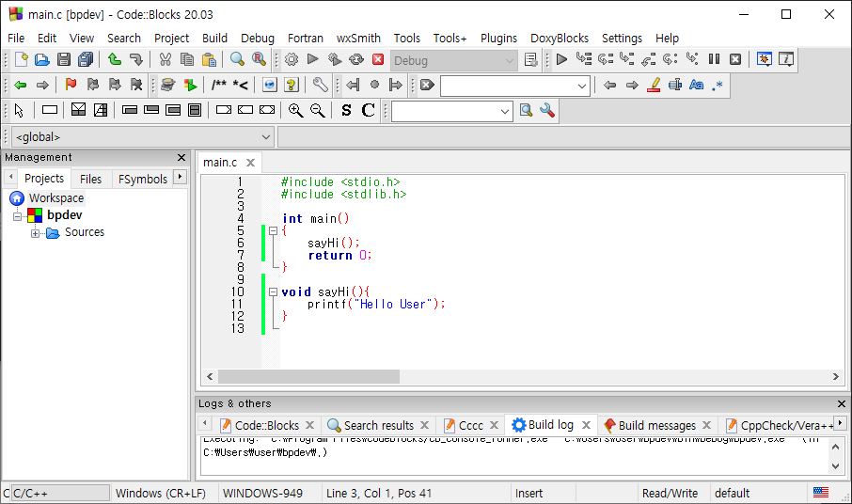
Task: Toggle the selected text search icon
Action: tap(675, 85)
